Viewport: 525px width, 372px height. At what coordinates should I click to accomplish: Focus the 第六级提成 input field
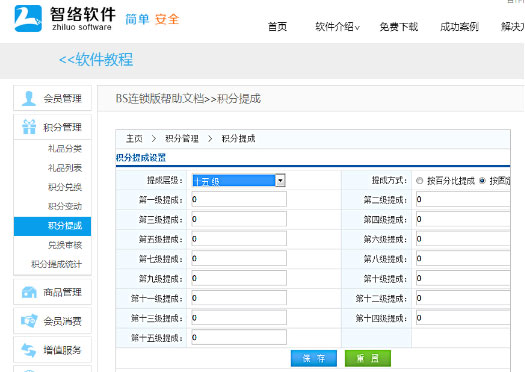pyautogui.click(x=463, y=239)
